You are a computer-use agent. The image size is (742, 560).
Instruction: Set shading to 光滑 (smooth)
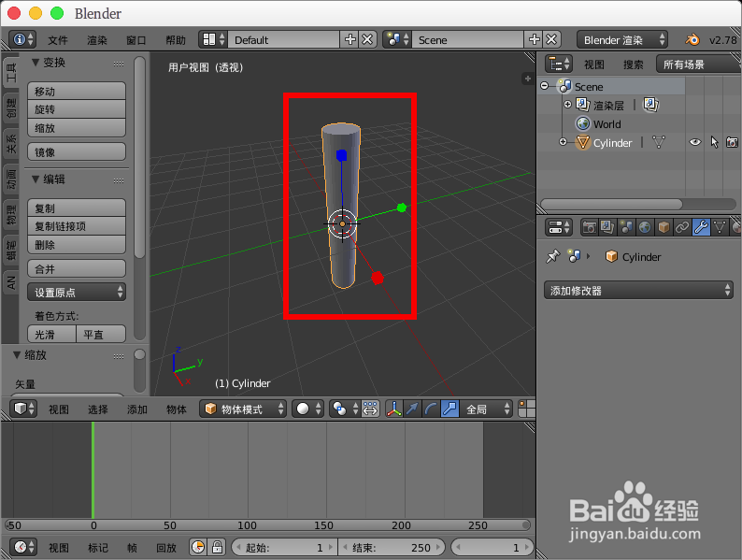(51, 334)
